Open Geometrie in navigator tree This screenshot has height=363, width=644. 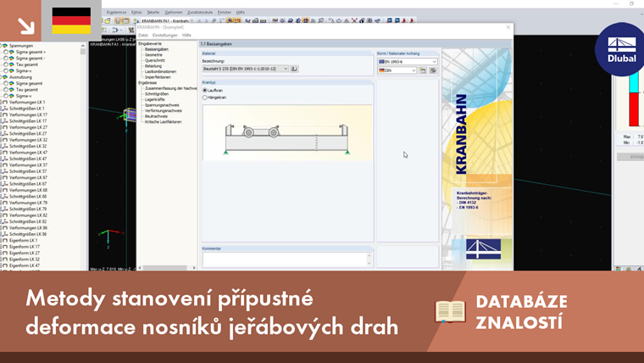pos(153,54)
